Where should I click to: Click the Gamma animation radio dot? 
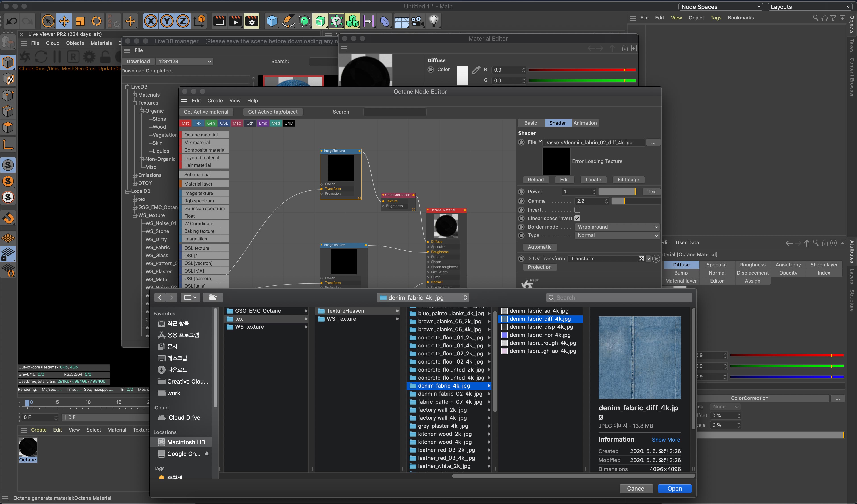pyautogui.click(x=521, y=201)
